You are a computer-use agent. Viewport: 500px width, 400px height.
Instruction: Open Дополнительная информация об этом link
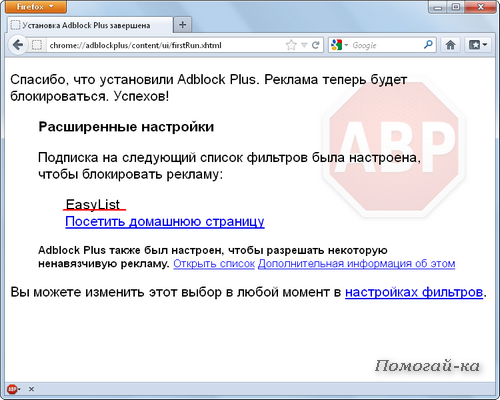[356, 264]
